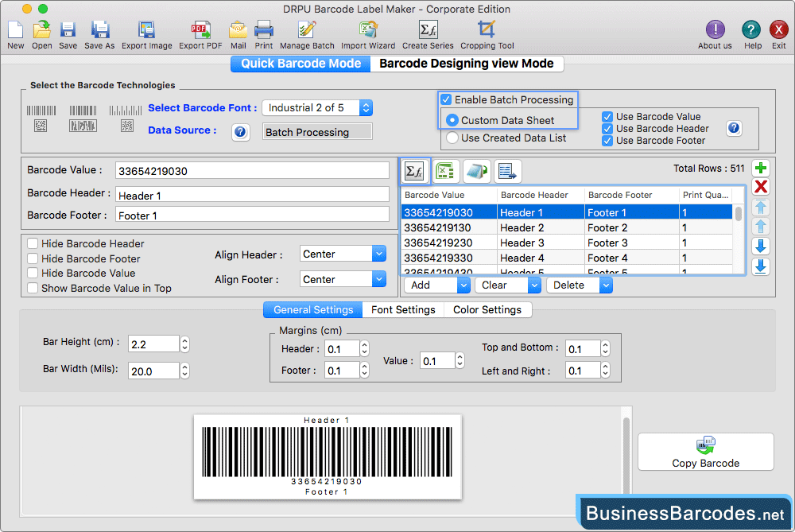This screenshot has width=795, height=532.
Task: Select row with value 33654219130
Action: tap(567, 227)
